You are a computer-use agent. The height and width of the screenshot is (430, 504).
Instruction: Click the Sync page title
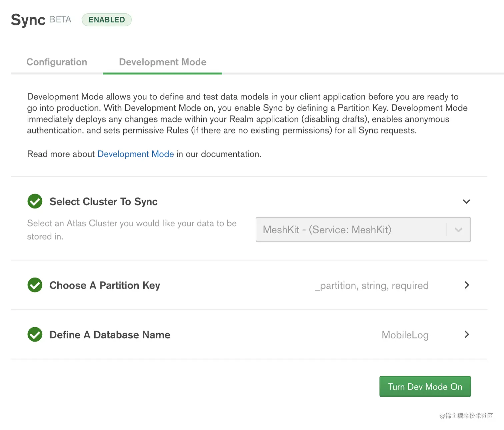(x=28, y=20)
